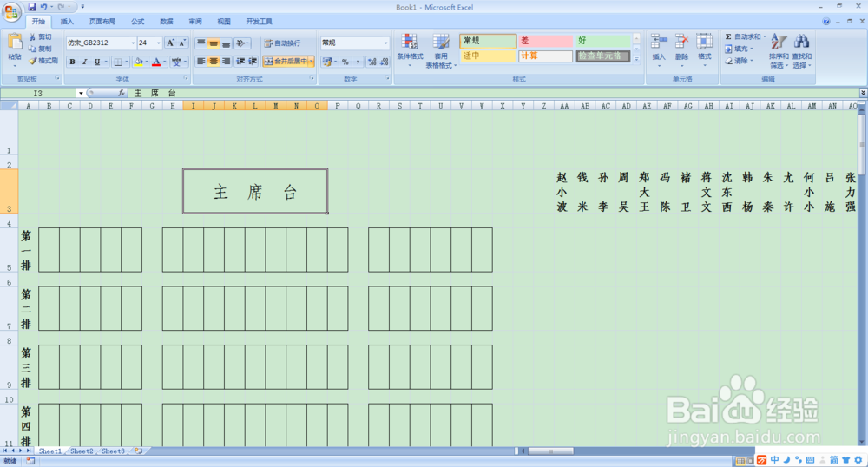Switch to the 数据 (Data) tab
The width and height of the screenshot is (868, 467).
pos(167,22)
